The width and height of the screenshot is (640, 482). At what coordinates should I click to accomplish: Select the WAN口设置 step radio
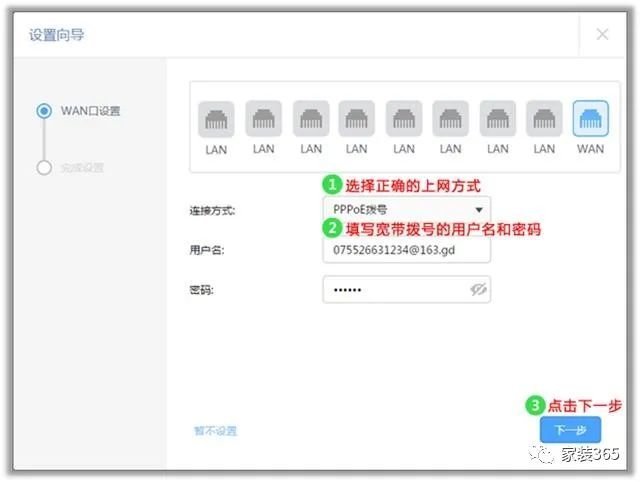(44, 111)
